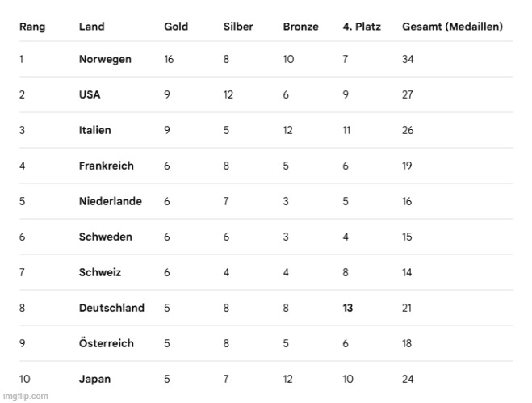Click the Frankreich country name
Viewport: 532px width, 403px height.
coord(107,166)
